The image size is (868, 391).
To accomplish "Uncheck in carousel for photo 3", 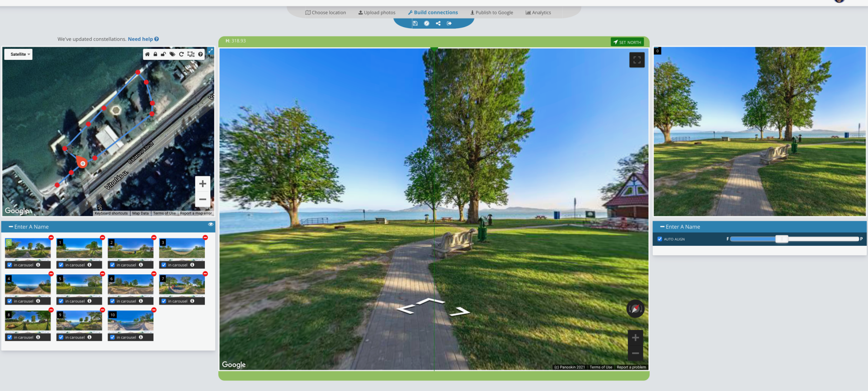I will [164, 265].
